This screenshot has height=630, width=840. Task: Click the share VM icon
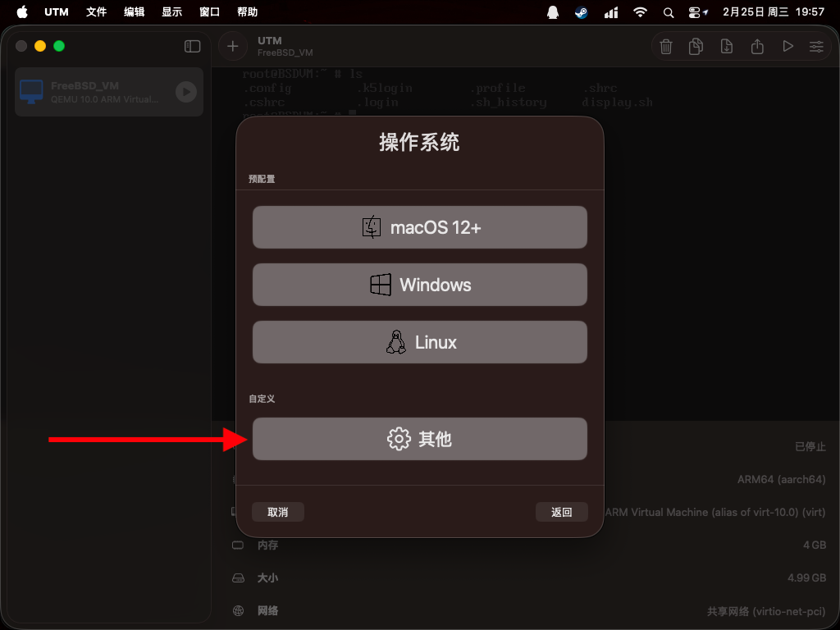(x=757, y=47)
